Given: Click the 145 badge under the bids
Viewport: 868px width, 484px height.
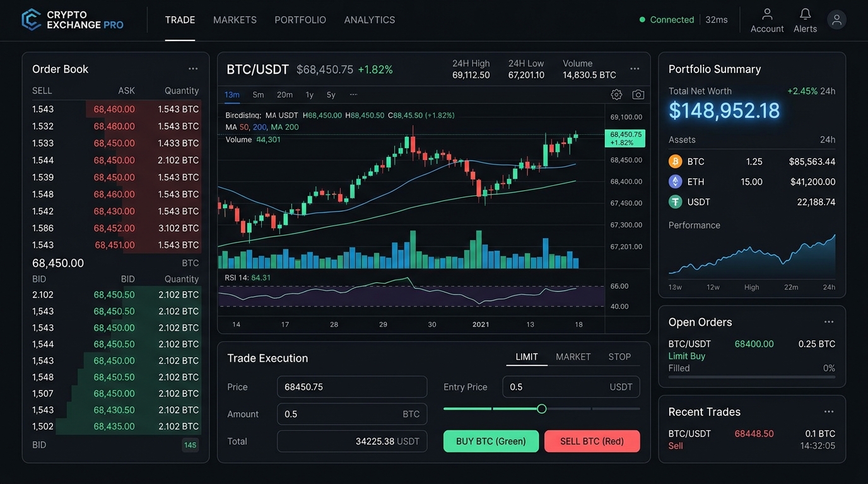Looking at the screenshot, I should click(190, 445).
